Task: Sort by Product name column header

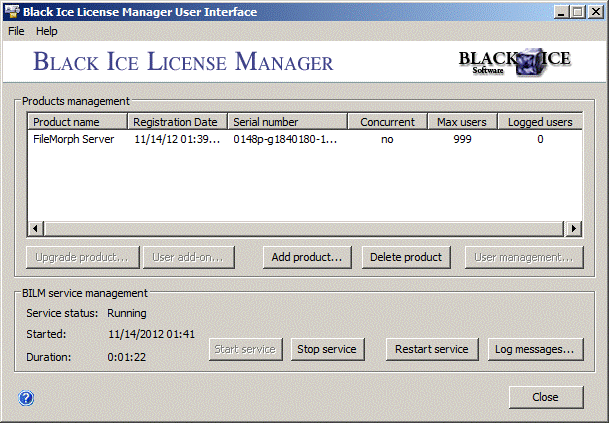Action: [x=77, y=122]
